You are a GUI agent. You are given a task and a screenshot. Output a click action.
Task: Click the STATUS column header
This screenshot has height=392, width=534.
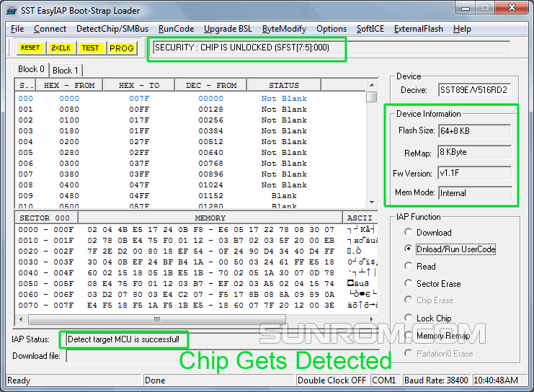(284, 85)
